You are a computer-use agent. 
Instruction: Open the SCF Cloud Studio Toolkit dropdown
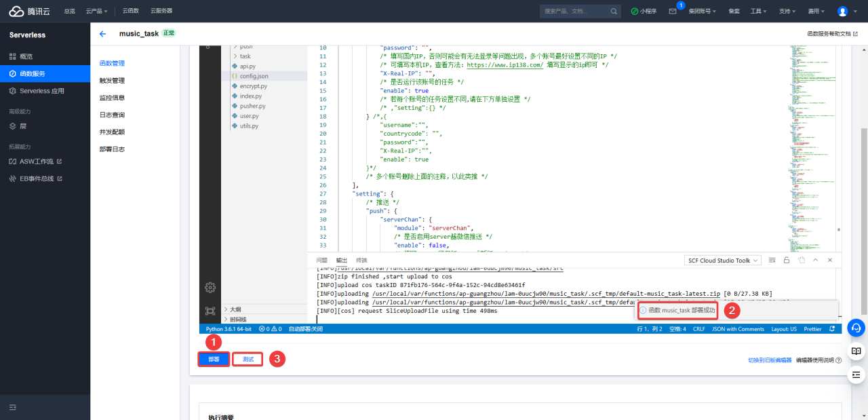click(723, 260)
